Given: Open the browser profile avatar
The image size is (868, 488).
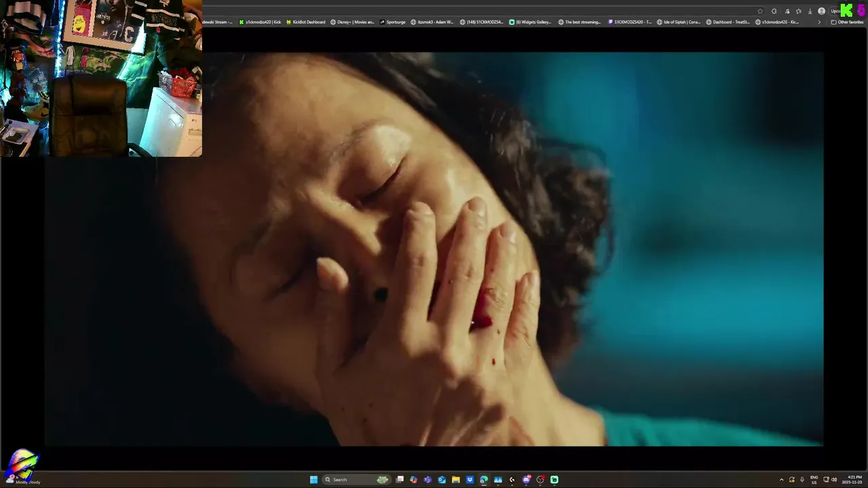Looking at the screenshot, I should coord(822,11).
